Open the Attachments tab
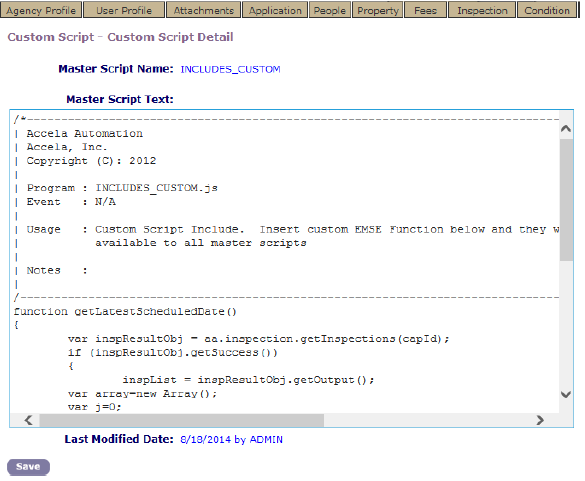 [204, 10]
